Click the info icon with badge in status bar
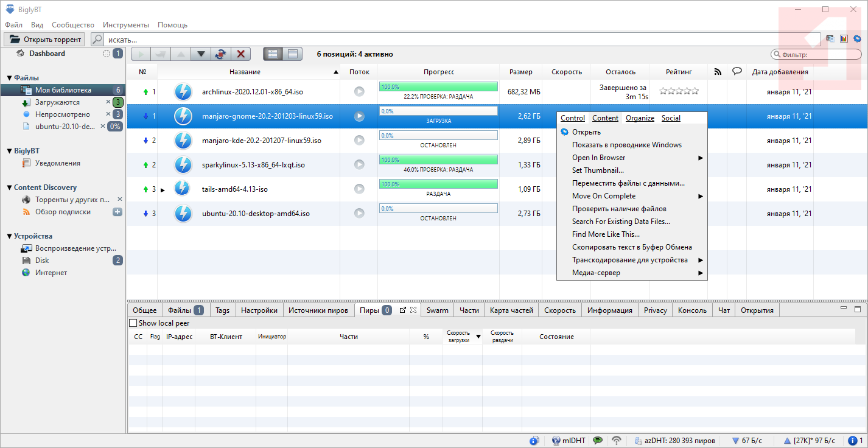The height and width of the screenshot is (448, 868). point(534,441)
